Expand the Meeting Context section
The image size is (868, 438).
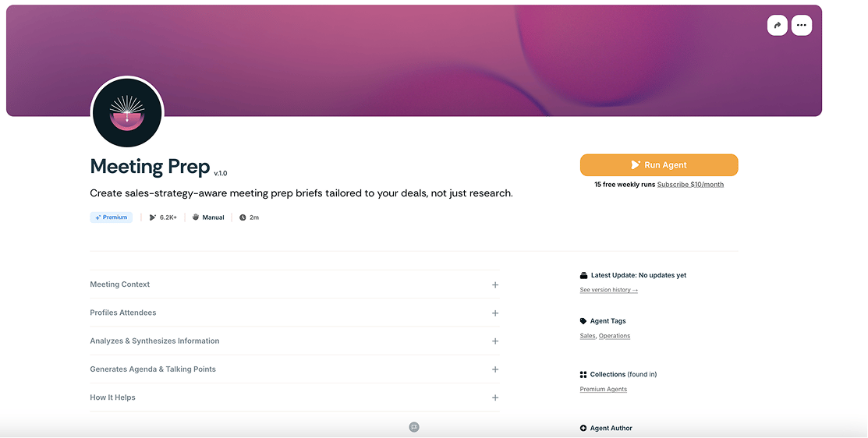click(494, 285)
